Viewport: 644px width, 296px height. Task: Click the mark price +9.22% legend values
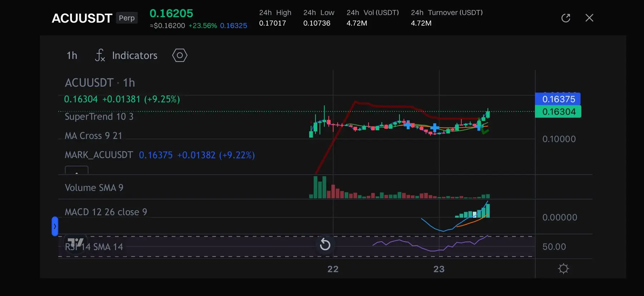tap(197, 155)
